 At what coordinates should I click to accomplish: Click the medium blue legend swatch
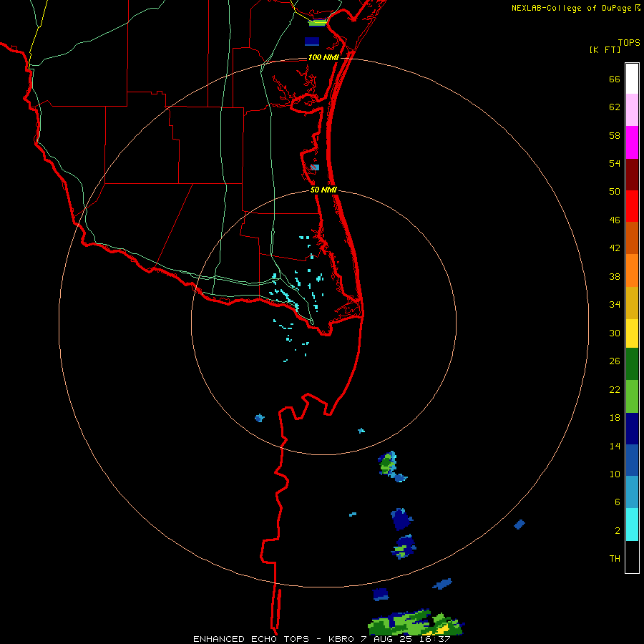pyautogui.click(x=632, y=460)
